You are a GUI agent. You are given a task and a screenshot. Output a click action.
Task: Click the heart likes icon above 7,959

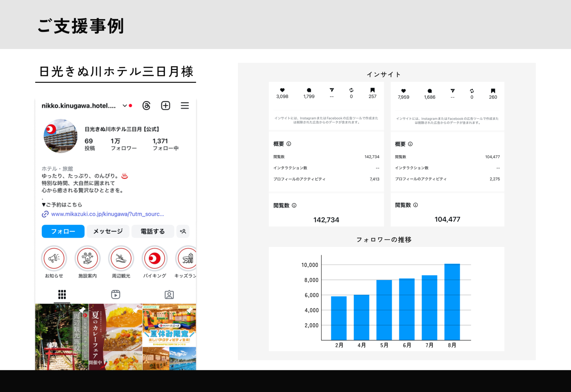point(404,91)
